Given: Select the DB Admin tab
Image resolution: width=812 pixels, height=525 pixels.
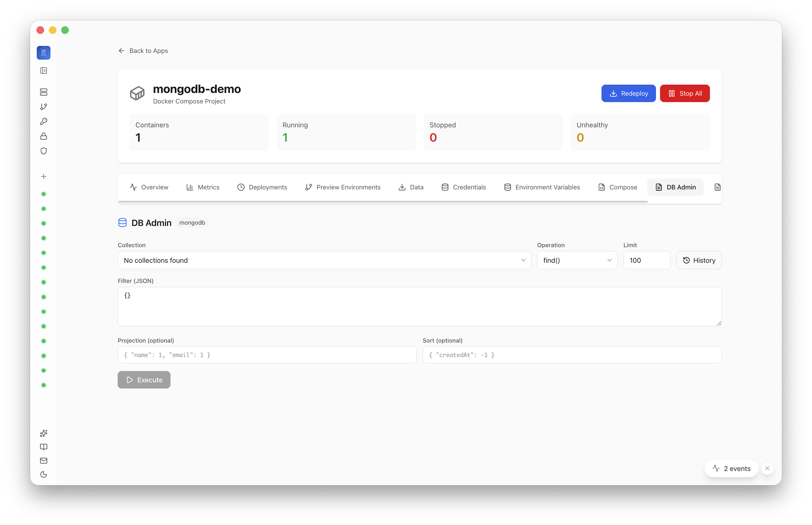Looking at the screenshot, I should pyautogui.click(x=675, y=187).
